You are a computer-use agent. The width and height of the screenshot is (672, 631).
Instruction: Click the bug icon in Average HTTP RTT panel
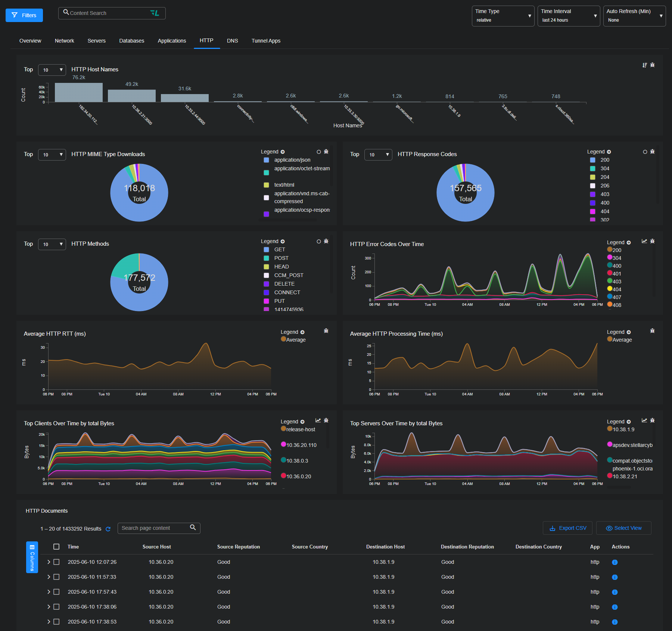(326, 331)
